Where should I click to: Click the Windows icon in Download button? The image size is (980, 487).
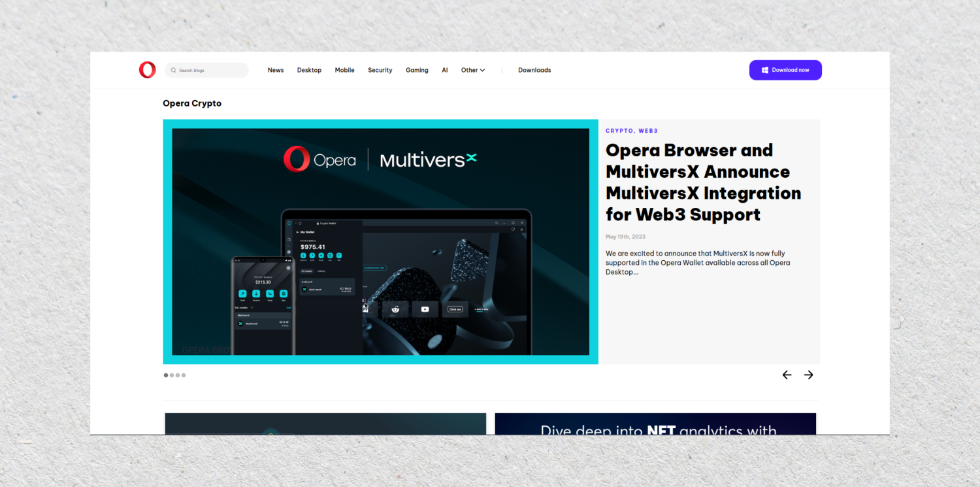765,70
